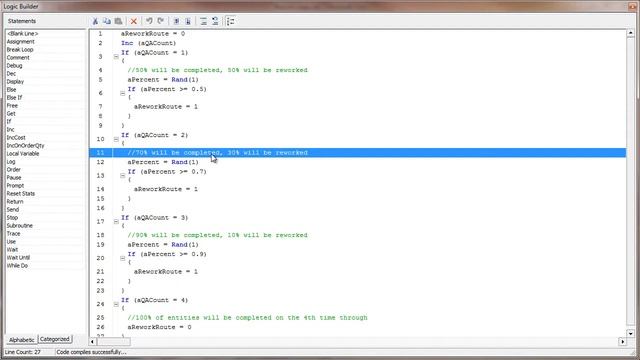Select the Display statement
The height and width of the screenshot is (360, 640).
(15, 82)
